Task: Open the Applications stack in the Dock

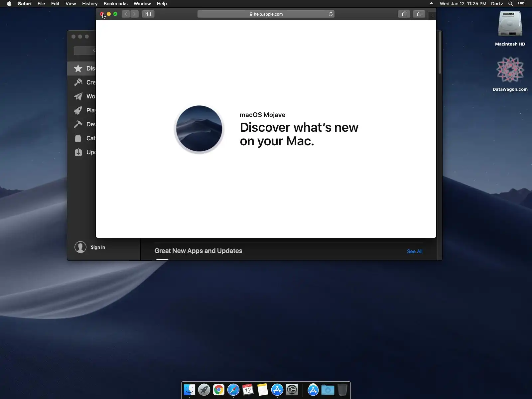Action: tap(313, 390)
